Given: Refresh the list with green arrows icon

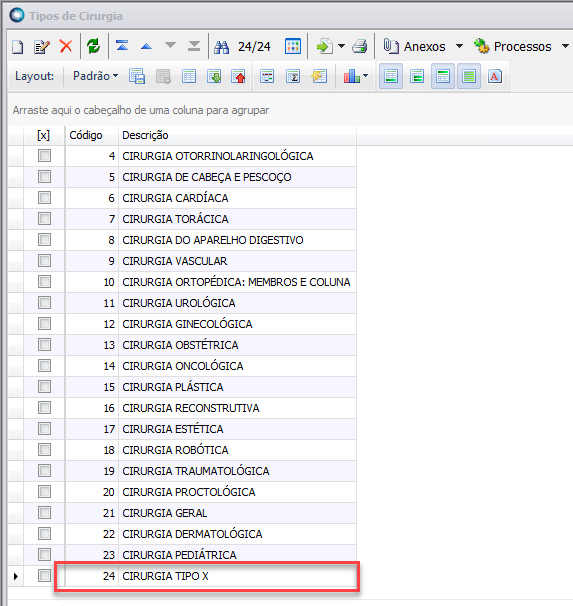Looking at the screenshot, I should point(94,46).
